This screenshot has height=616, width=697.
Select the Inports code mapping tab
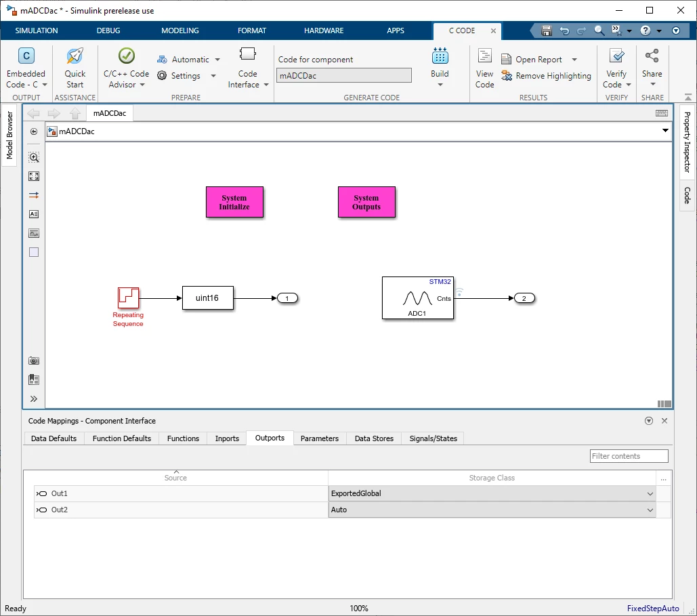(227, 438)
